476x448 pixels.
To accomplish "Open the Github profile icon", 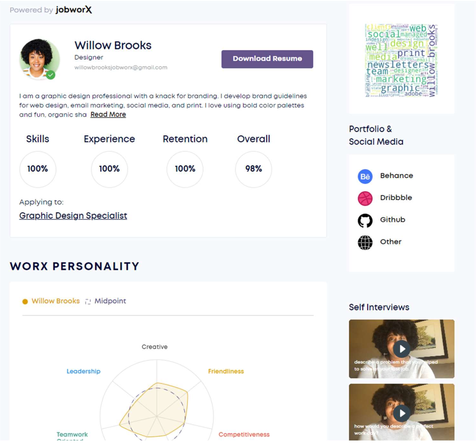I will [365, 221].
